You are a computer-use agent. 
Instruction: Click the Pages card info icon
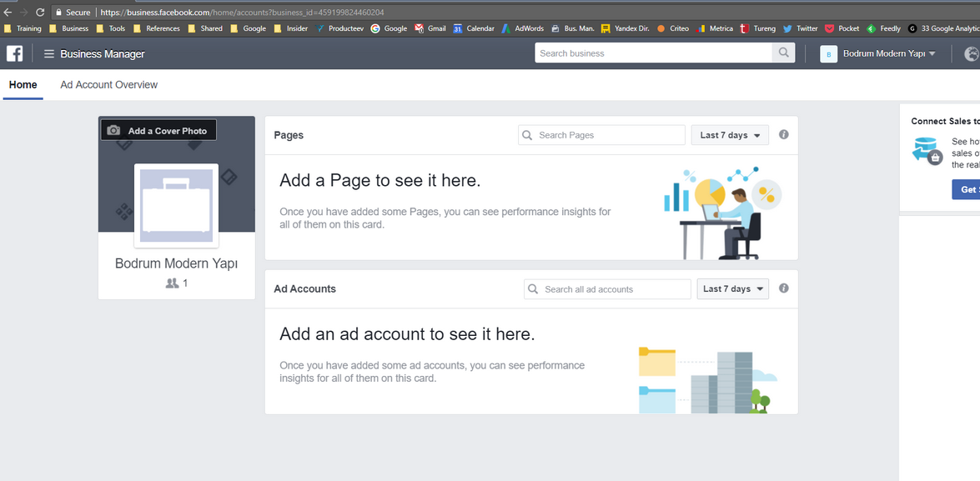(783, 134)
